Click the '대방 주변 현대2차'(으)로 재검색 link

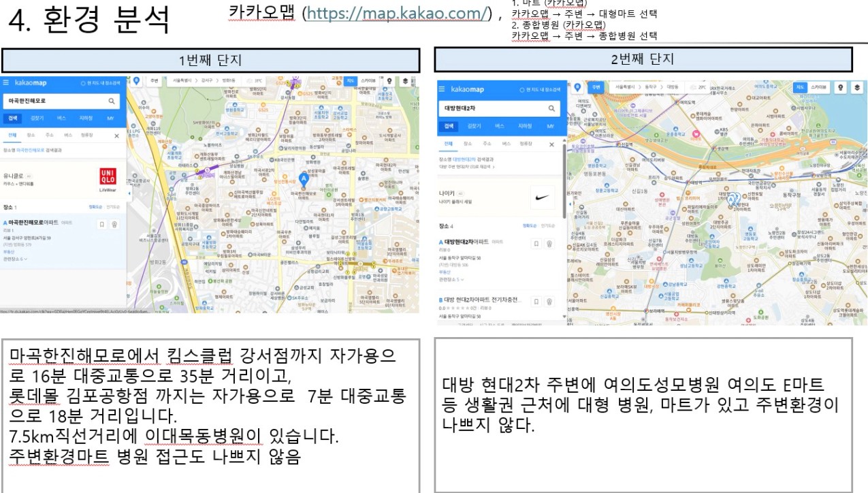[466, 165]
